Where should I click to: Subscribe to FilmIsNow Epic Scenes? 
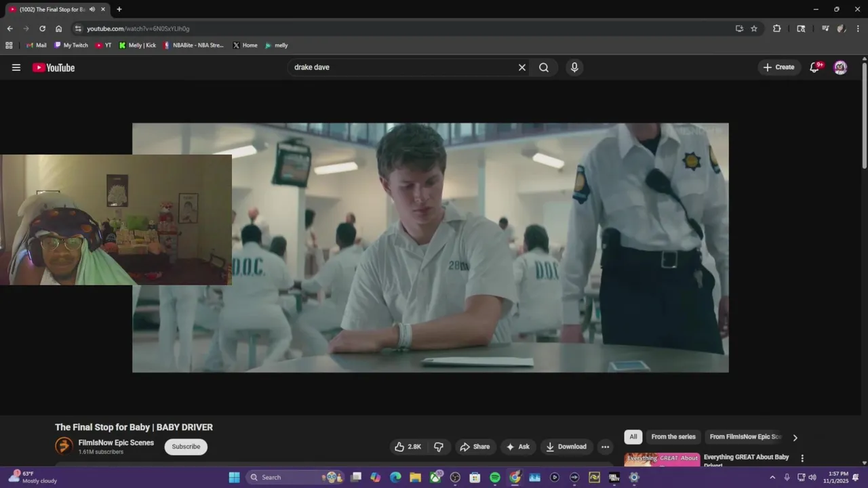[x=186, y=447]
